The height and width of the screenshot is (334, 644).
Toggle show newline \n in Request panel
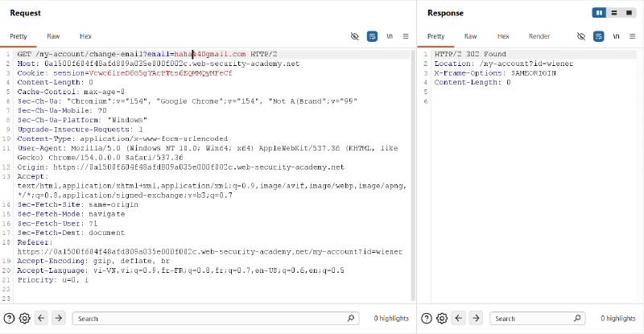390,36
